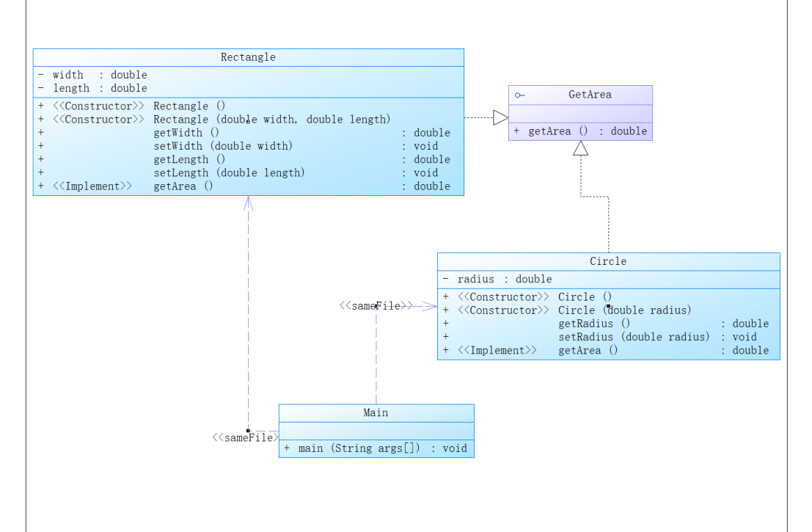This screenshot has width=812, height=532.
Task: Select the GetArea interface title
Action: coord(590,94)
